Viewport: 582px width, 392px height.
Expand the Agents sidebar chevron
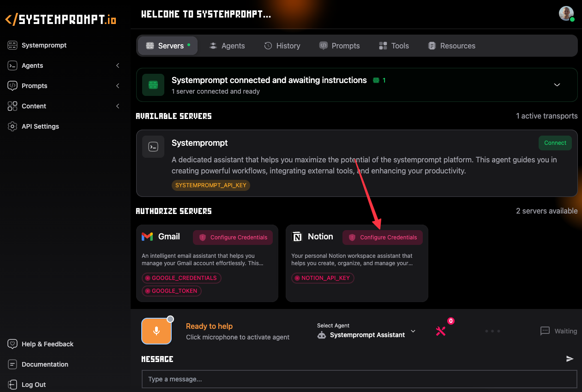click(118, 65)
